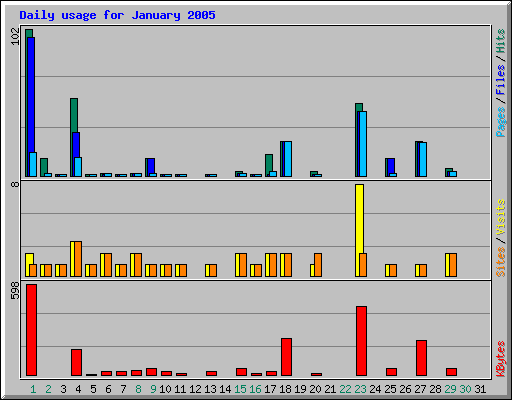The height and width of the screenshot is (400, 512).
Task: Select the orange sites bar for day 29
Action: point(453,265)
